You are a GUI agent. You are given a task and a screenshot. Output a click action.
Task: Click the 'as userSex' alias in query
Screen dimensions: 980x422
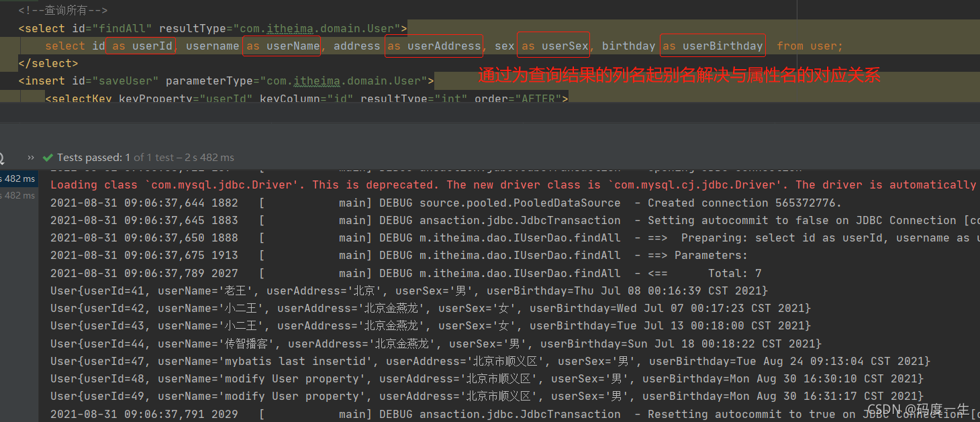[554, 46]
